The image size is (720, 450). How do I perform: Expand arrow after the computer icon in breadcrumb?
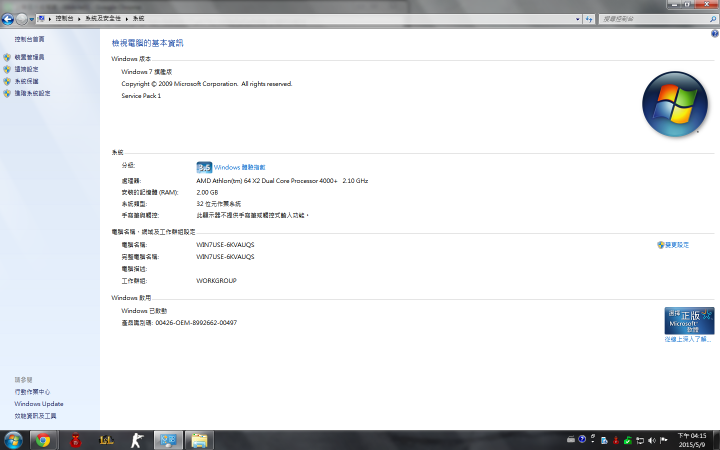(x=50, y=19)
